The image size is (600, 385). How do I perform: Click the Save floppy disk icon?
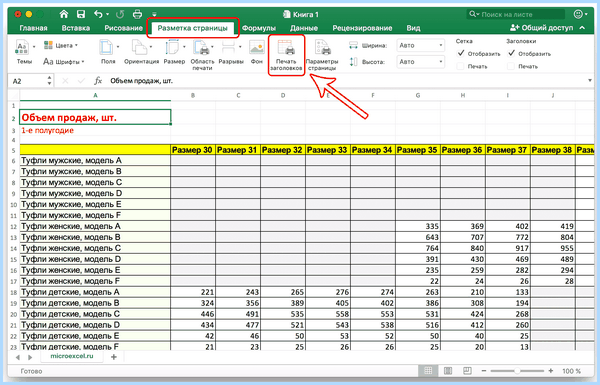(x=81, y=15)
